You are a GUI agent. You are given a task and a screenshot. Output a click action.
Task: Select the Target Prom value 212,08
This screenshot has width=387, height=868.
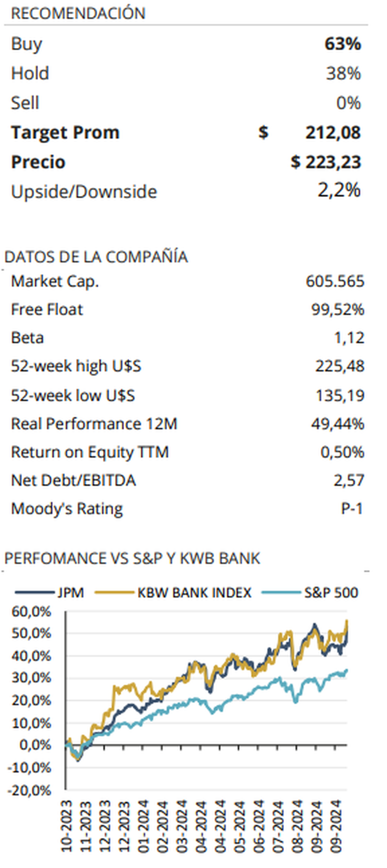pyautogui.click(x=333, y=132)
